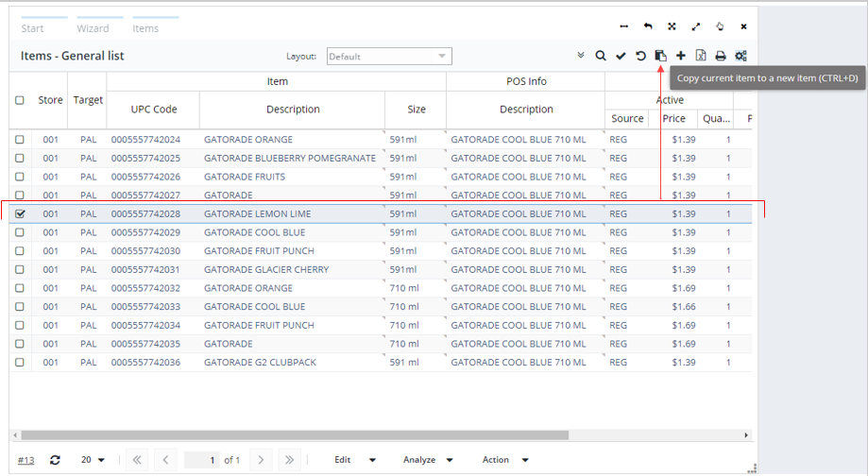The width and height of the screenshot is (868, 476).
Task: Sort by Item Description column header
Action: tap(293, 110)
